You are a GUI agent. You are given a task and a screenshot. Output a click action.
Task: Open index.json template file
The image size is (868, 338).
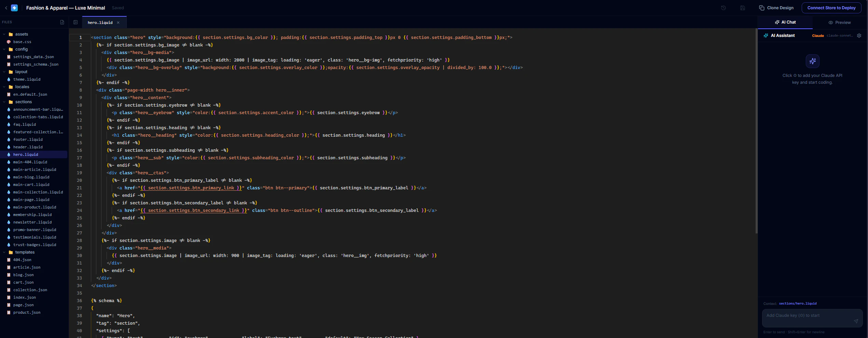pyautogui.click(x=34, y=297)
